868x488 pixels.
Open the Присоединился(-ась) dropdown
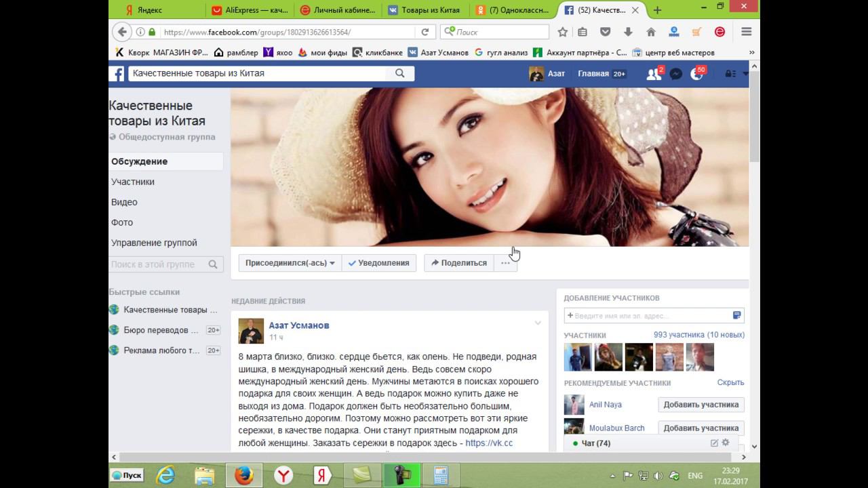290,263
